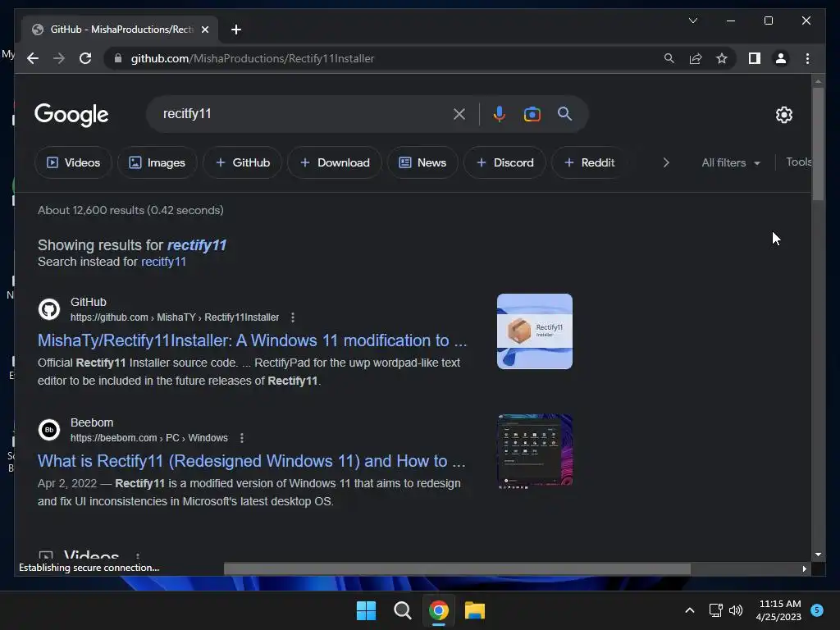The width and height of the screenshot is (840, 630).
Task: Open the Beebom result's three-dot menu
Action: click(242, 438)
